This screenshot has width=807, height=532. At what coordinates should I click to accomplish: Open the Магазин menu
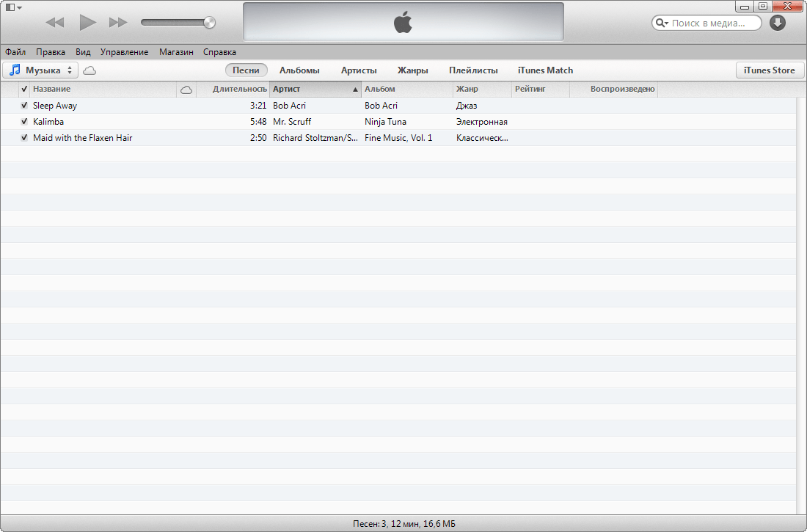pyautogui.click(x=176, y=52)
